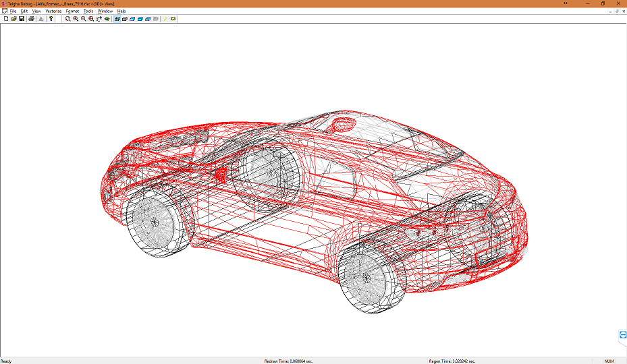Screen dimensions: 627x364
Task: Minimize the Teigha Debug window
Action: 587,3
